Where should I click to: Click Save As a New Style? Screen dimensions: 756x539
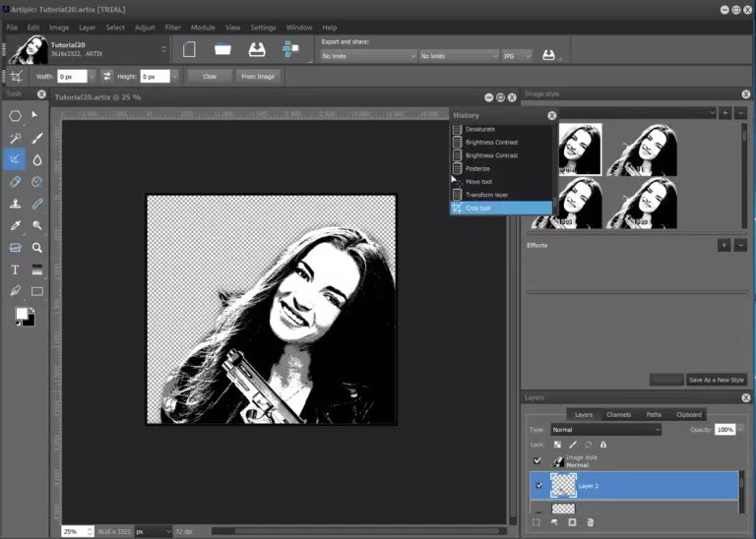click(716, 380)
